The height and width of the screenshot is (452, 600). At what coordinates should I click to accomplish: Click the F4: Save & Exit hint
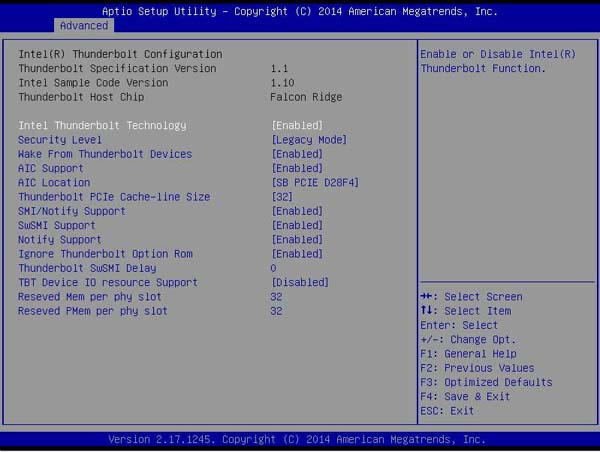(465, 397)
